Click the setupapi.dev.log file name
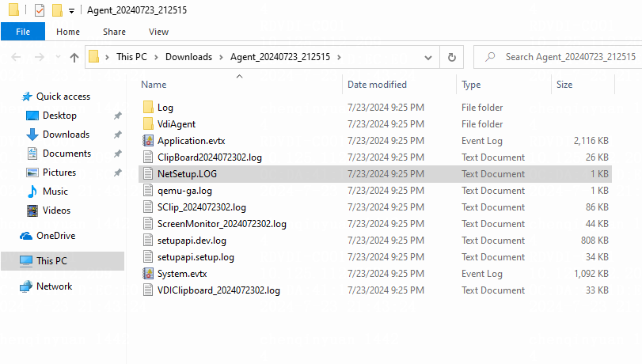642x364 pixels. [x=192, y=241]
